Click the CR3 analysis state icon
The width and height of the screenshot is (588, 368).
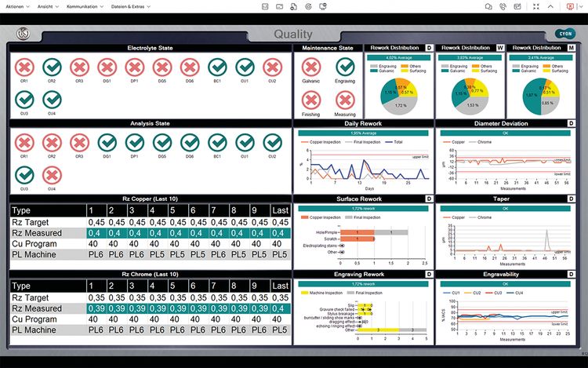pos(79,143)
